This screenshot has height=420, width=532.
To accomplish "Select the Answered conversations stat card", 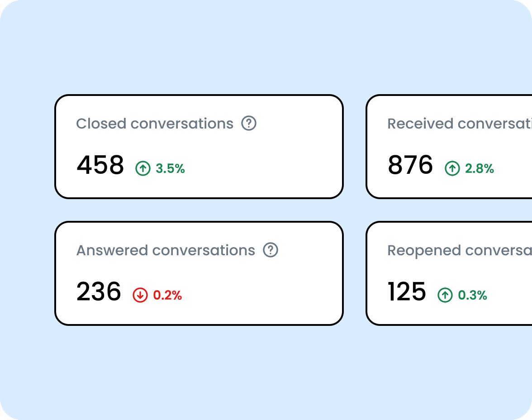I will coord(199,273).
